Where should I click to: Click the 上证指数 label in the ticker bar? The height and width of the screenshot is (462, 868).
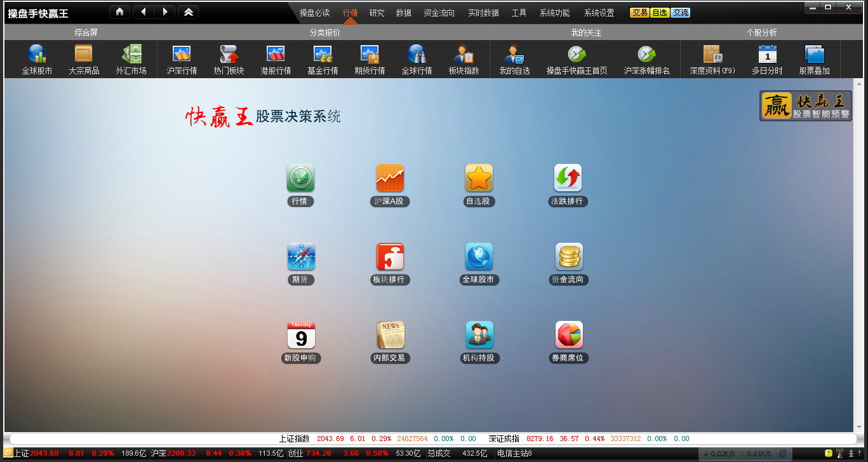point(295,438)
